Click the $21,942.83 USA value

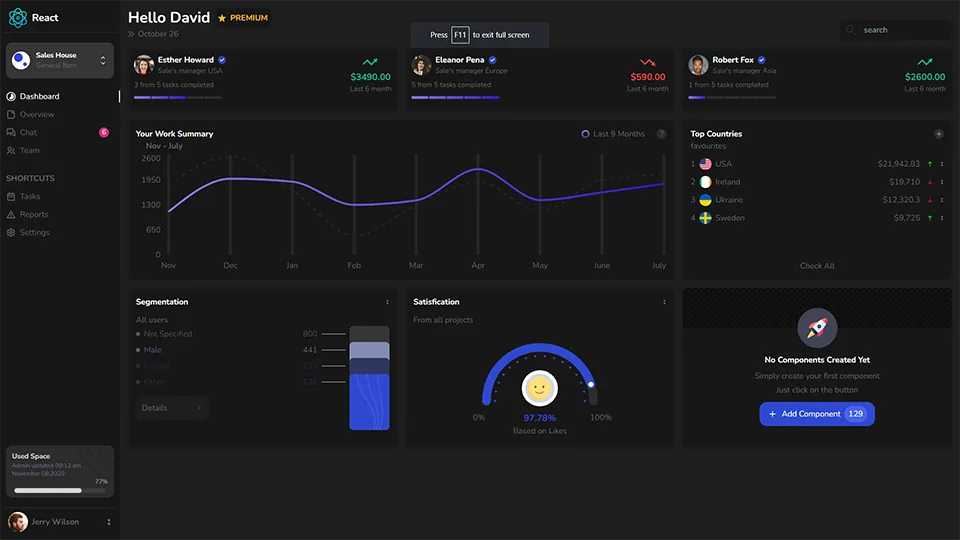click(x=898, y=164)
